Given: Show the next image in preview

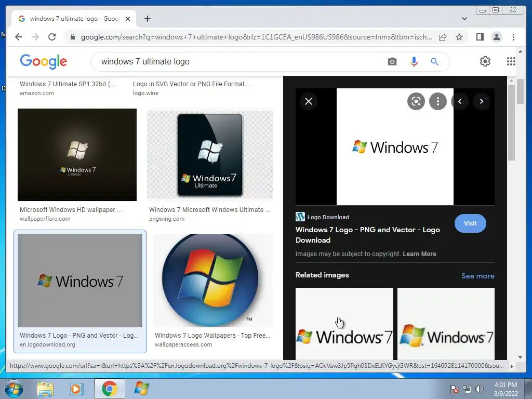Looking at the screenshot, I should [482, 101].
